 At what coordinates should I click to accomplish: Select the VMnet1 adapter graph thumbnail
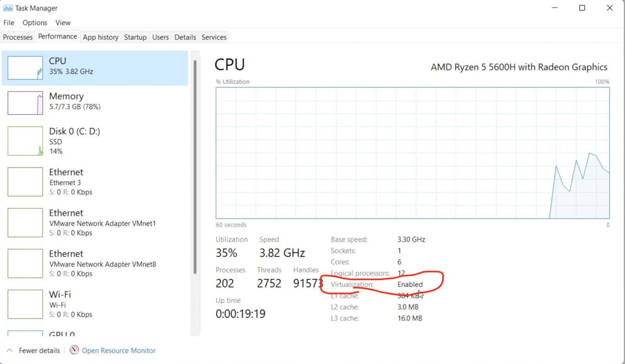pos(25,222)
